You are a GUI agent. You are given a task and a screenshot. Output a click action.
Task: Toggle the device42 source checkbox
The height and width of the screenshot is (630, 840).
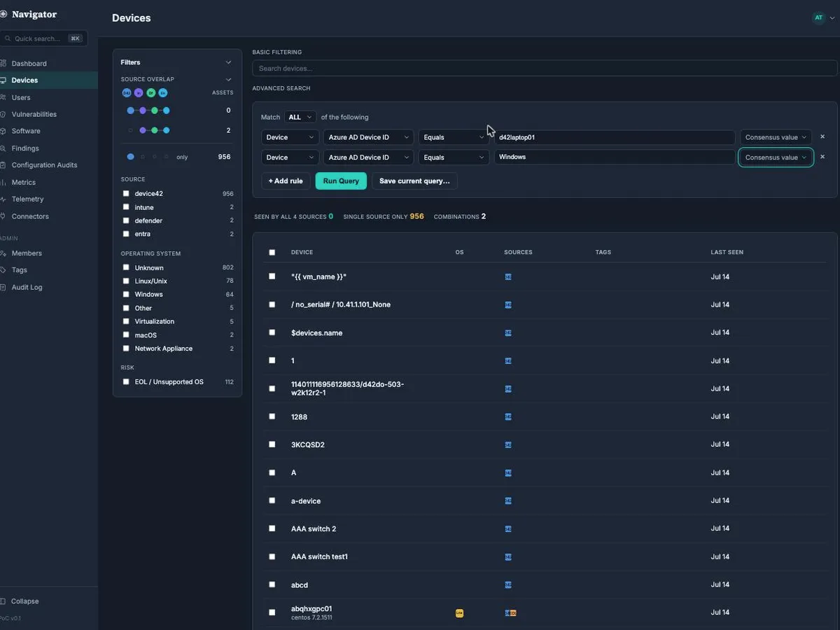126,193
